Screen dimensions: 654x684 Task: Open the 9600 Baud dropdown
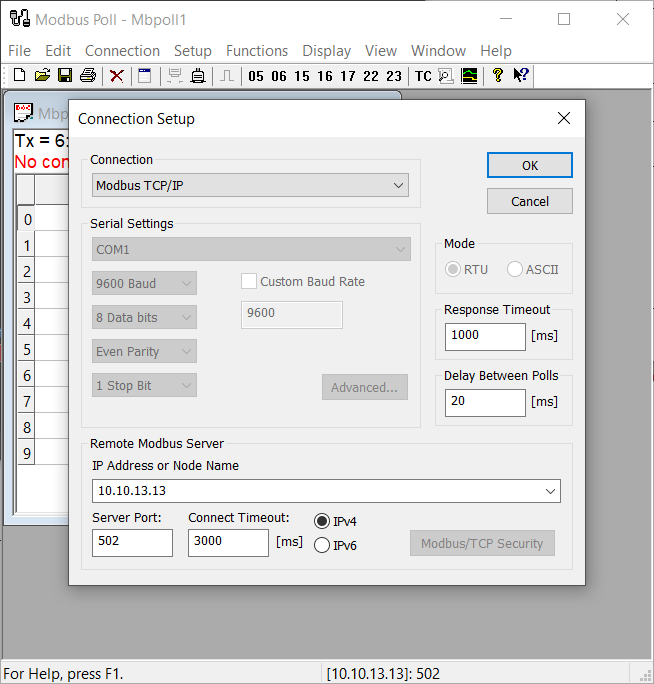click(144, 283)
